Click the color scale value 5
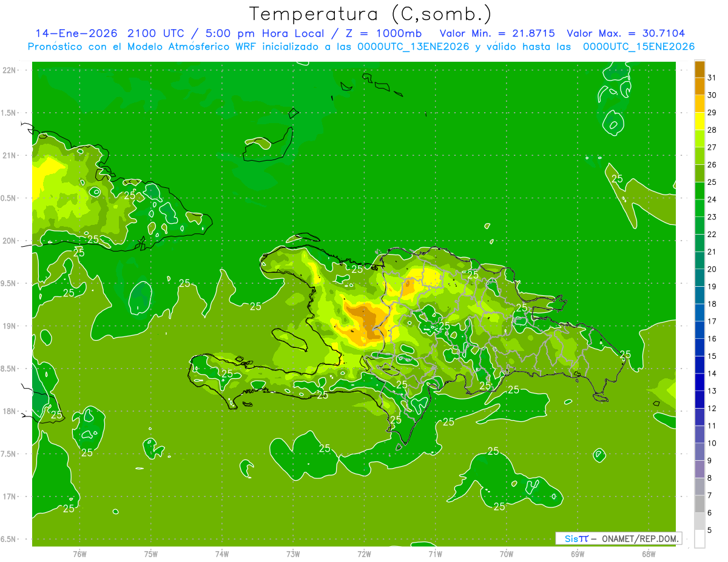 [x=710, y=530]
